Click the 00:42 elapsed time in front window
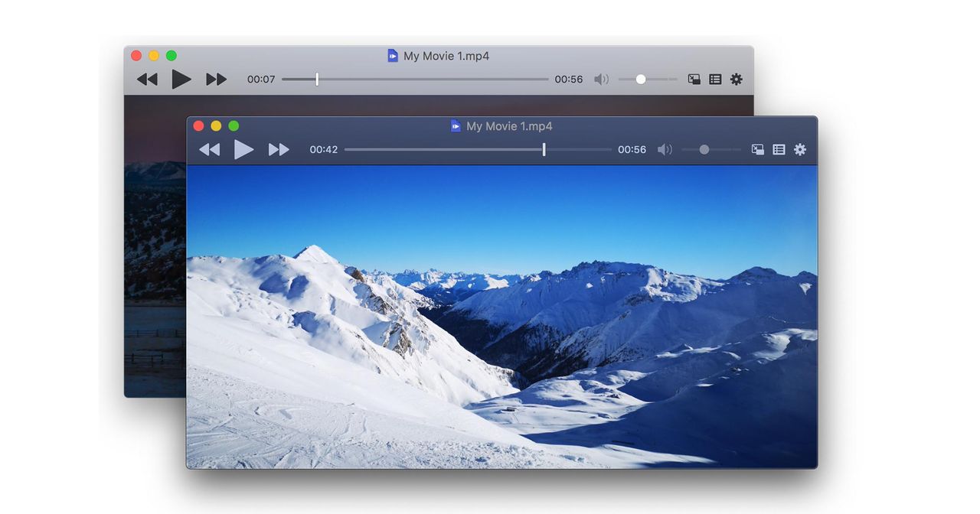 tap(324, 150)
